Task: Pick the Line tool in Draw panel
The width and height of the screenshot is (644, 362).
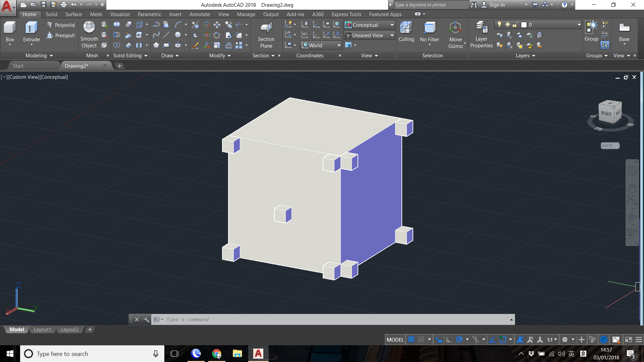Action: click(166, 35)
